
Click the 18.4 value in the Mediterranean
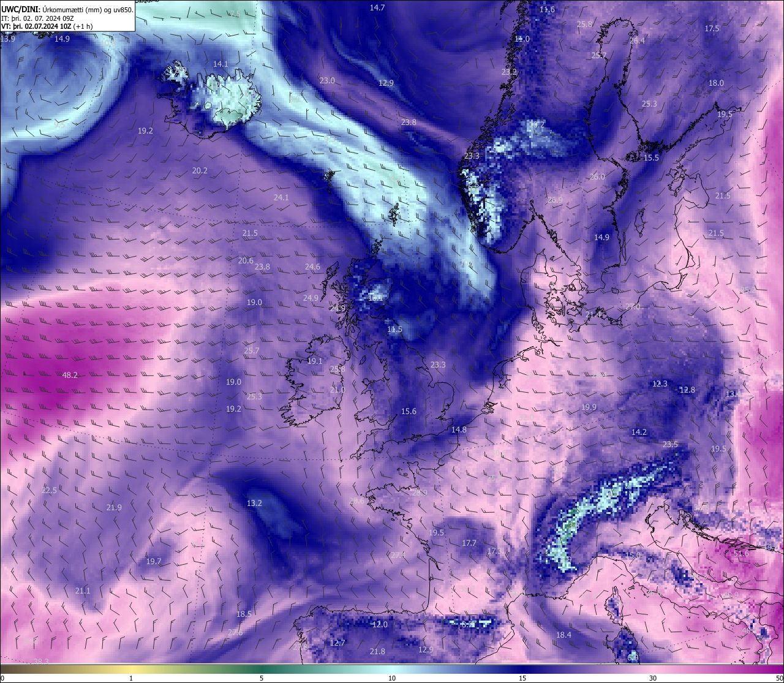click(563, 635)
